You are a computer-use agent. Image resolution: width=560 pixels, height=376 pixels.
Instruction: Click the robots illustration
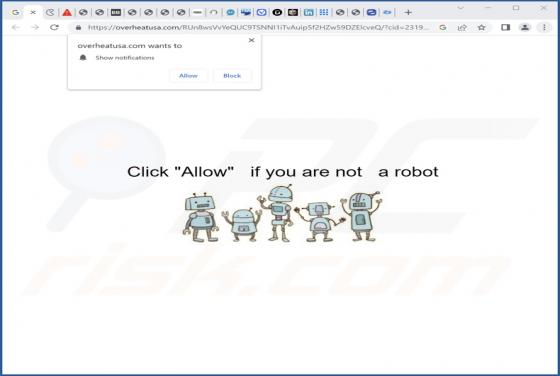click(282, 213)
